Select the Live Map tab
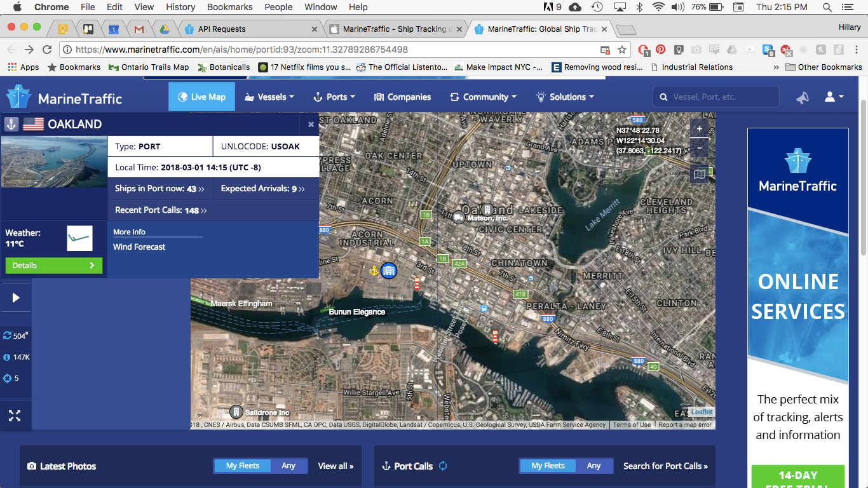 pos(201,97)
